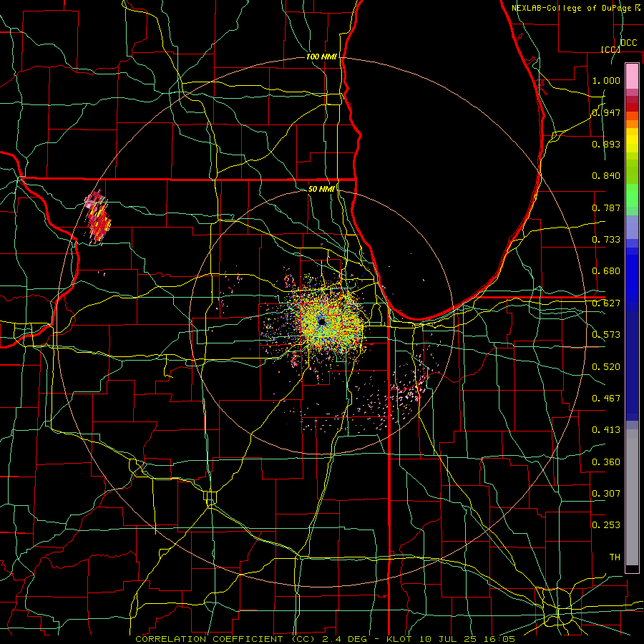The width and height of the screenshot is (644, 644).
Task: Select the 0.307 scale value
Action: [x=606, y=494]
